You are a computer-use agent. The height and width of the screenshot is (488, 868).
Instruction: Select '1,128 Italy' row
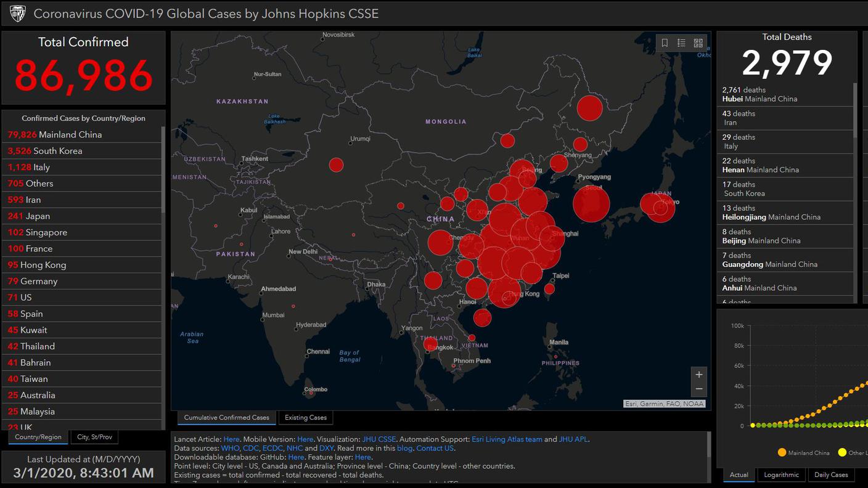click(82, 167)
